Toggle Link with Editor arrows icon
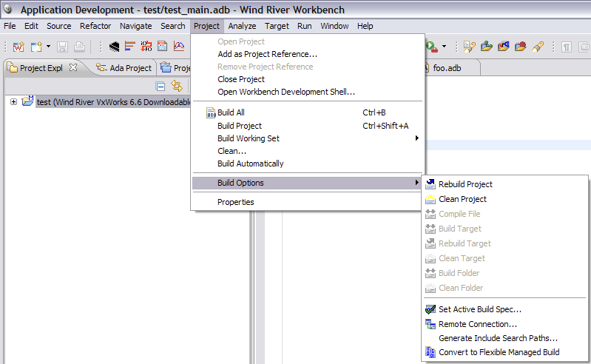 pos(176,86)
